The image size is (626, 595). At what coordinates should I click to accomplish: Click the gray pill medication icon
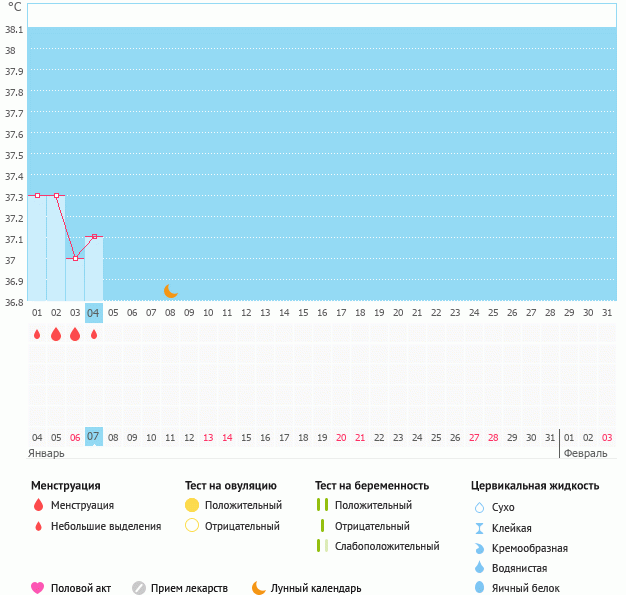[139, 588]
